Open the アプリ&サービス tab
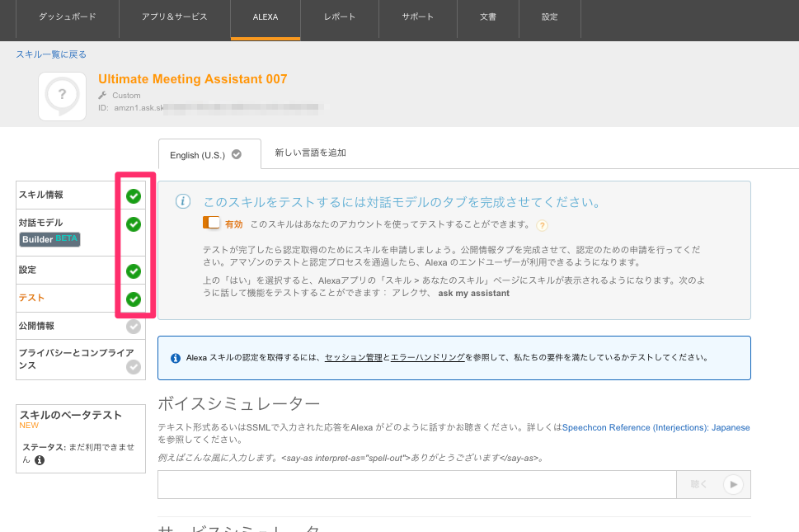The image size is (799, 532). 175,16
